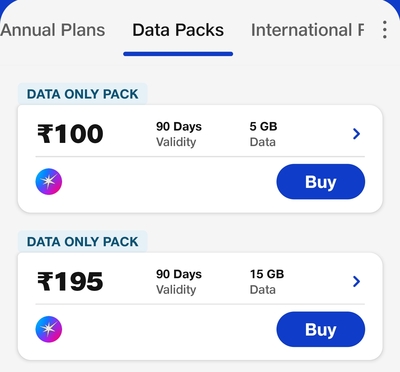Viewport: 400px width, 372px height.
Task: Tap 90 Days Validity on ₹100 pack
Action: (179, 134)
